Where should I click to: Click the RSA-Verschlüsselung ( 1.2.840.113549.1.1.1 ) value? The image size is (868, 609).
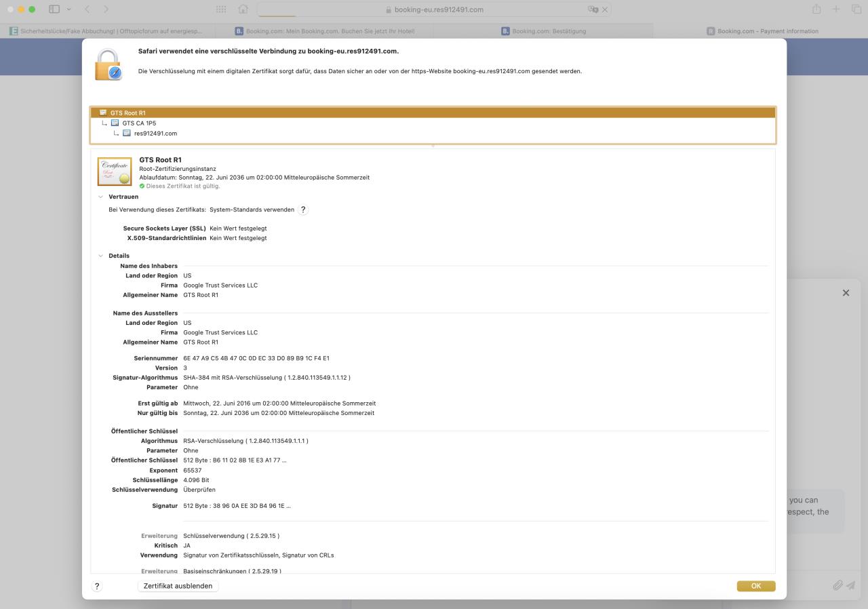(x=245, y=441)
